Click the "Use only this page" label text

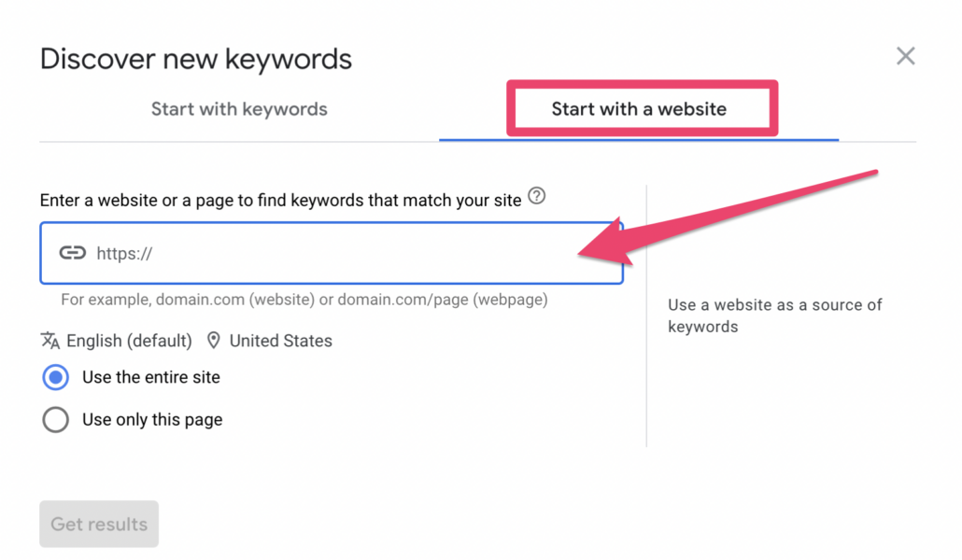tap(152, 420)
